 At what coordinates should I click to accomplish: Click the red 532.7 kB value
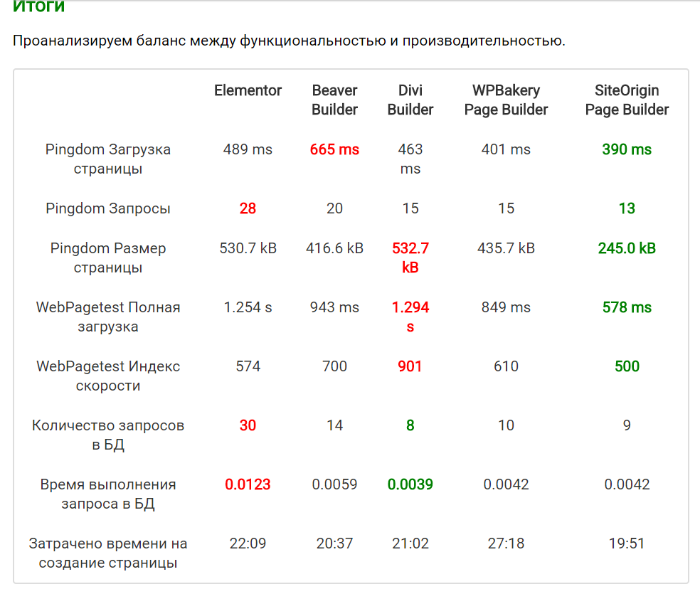410,258
